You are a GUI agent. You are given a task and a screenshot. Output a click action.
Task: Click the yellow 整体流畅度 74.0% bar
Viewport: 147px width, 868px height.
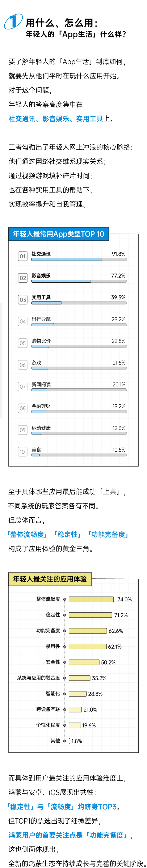tap(91, 599)
